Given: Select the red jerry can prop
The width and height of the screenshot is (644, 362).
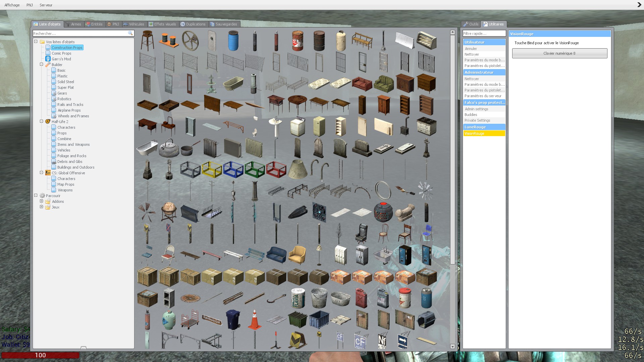Looking at the screenshot, I should [362, 298].
